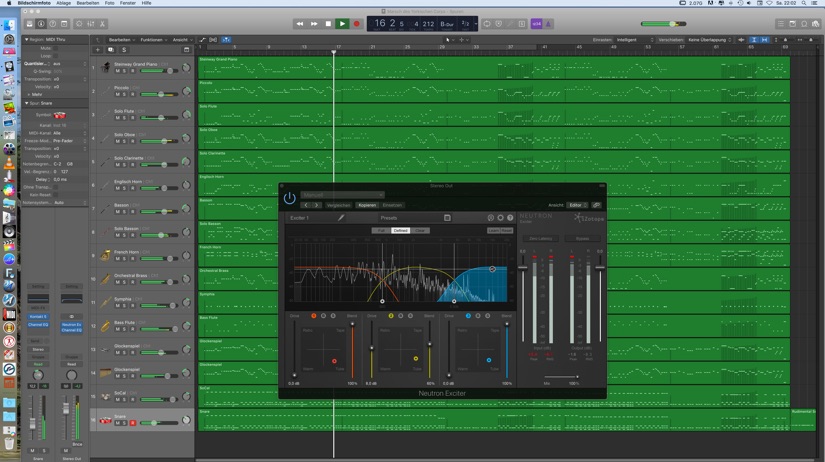
Task: Toggle the global Solo S button in the track header
Action: click(x=124, y=50)
